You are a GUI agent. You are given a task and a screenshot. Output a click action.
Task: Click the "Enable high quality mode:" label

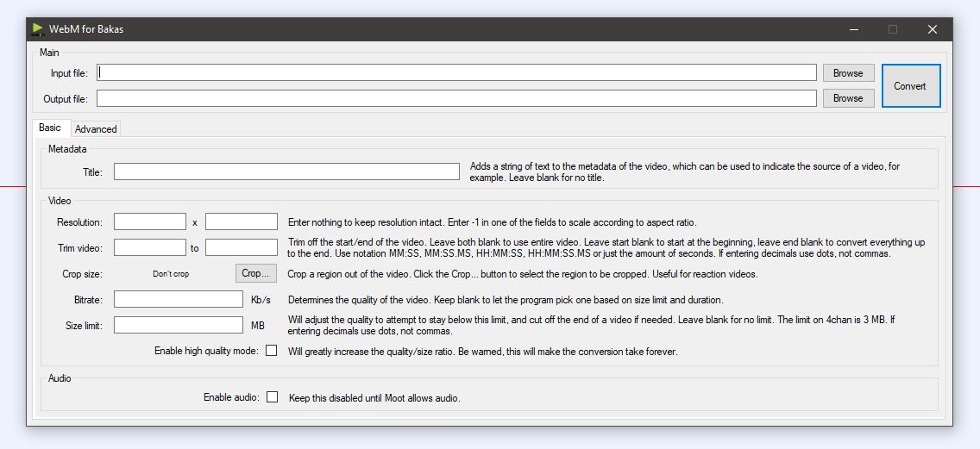point(206,351)
